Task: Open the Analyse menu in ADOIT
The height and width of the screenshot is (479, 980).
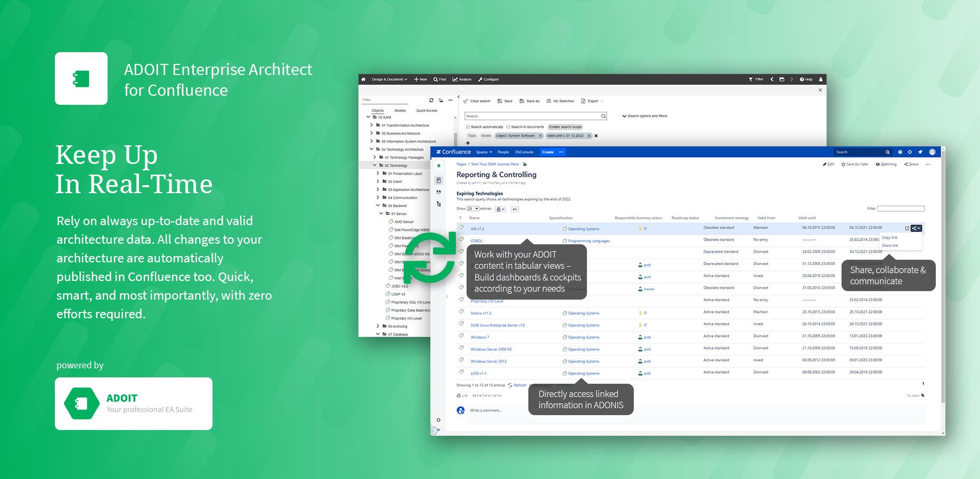Action: point(462,79)
